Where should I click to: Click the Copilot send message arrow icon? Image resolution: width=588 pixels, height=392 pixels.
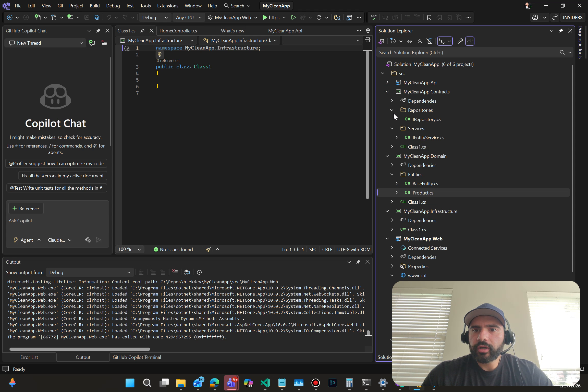[x=99, y=240]
